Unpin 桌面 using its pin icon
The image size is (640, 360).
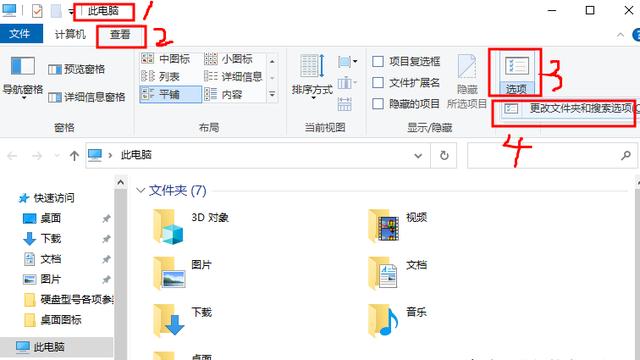pyautogui.click(x=106, y=219)
